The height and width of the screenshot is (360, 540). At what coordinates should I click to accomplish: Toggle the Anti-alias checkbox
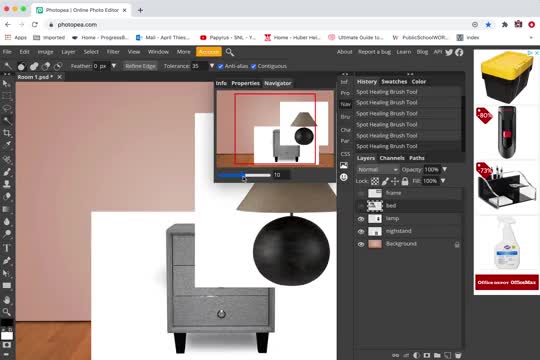220,66
